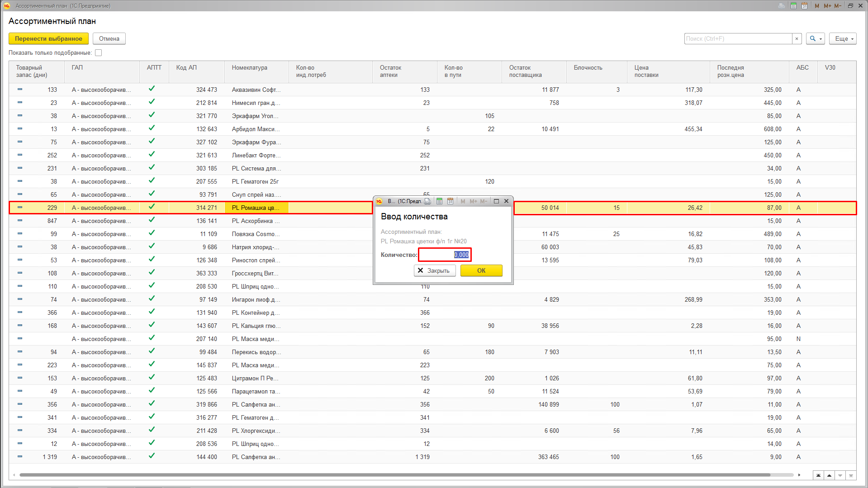Jump to the first row of the list
This screenshot has height=488, width=868.
[818, 475]
